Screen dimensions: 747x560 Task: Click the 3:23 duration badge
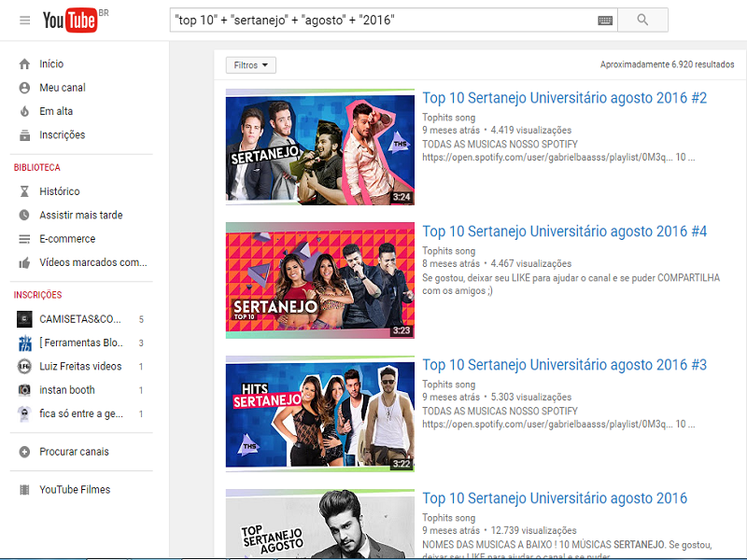click(402, 330)
